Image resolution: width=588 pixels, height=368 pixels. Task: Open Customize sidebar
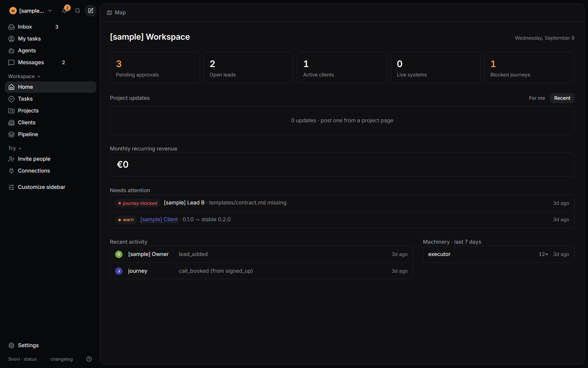click(x=51, y=187)
